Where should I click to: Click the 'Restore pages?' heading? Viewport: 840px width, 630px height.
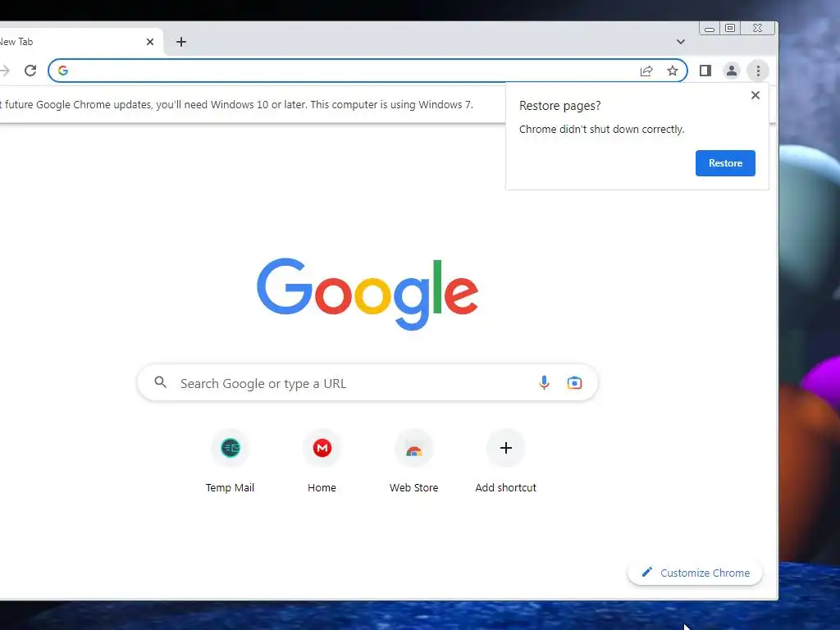559,106
